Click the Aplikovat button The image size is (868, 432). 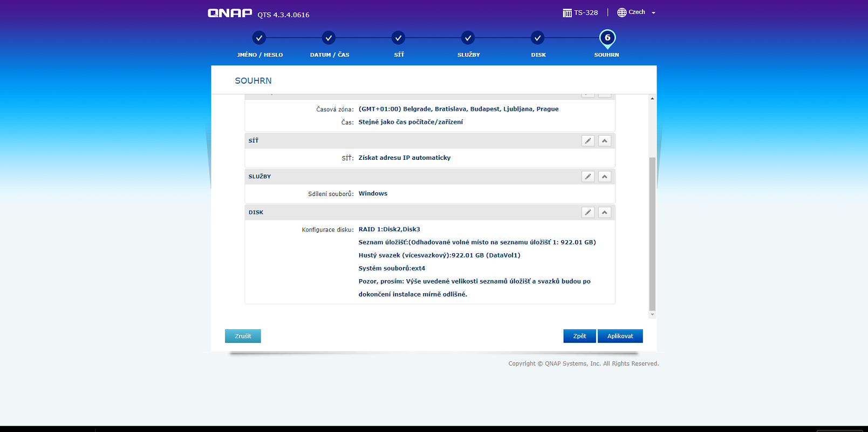pyautogui.click(x=620, y=336)
